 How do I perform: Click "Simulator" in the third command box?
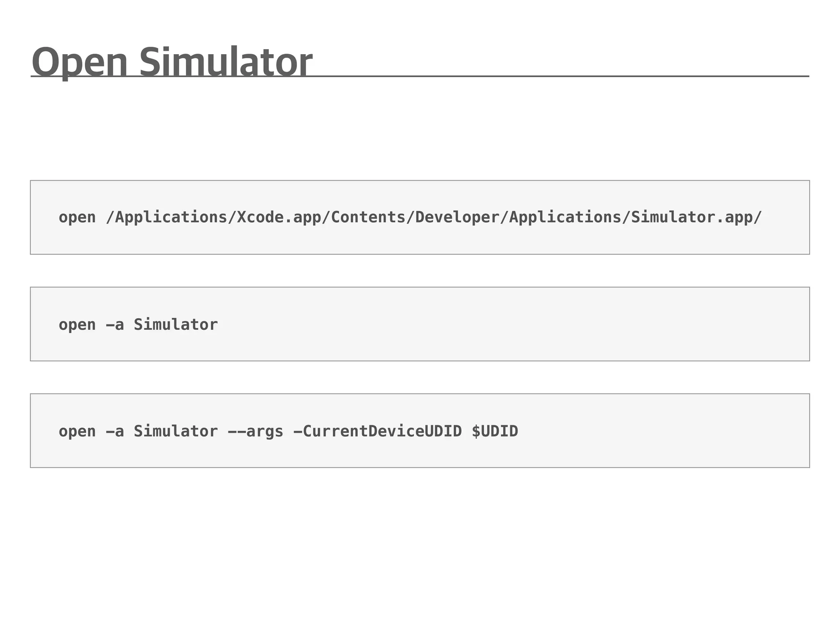click(176, 431)
